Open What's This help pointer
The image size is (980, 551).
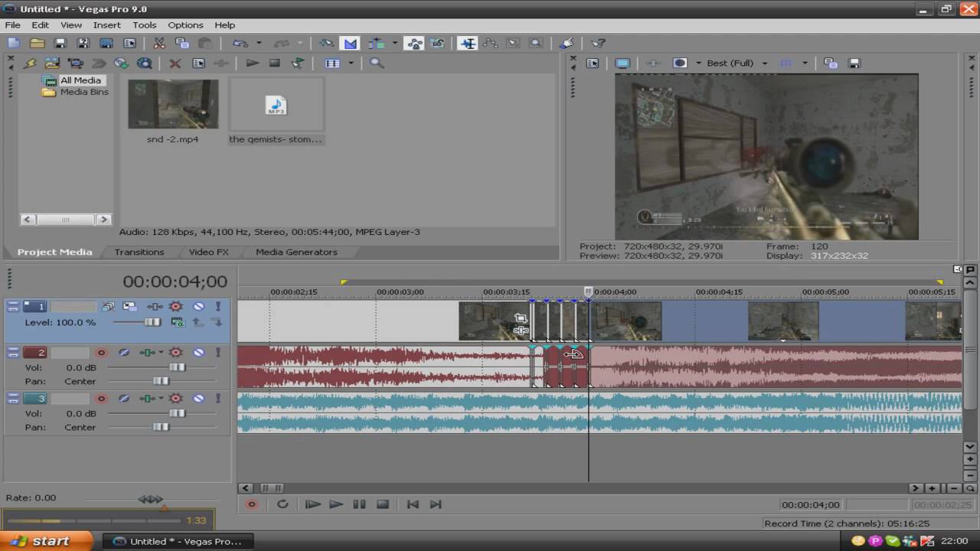point(598,44)
